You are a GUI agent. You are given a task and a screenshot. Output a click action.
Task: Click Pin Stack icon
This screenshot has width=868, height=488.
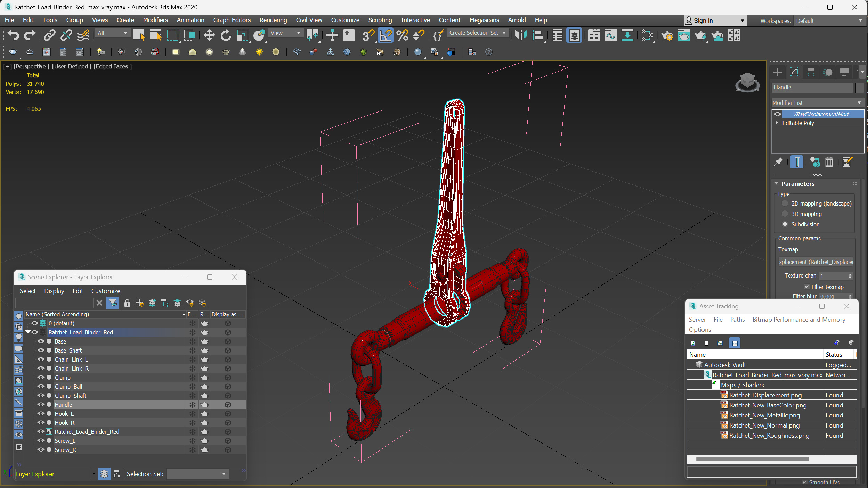(x=778, y=162)
